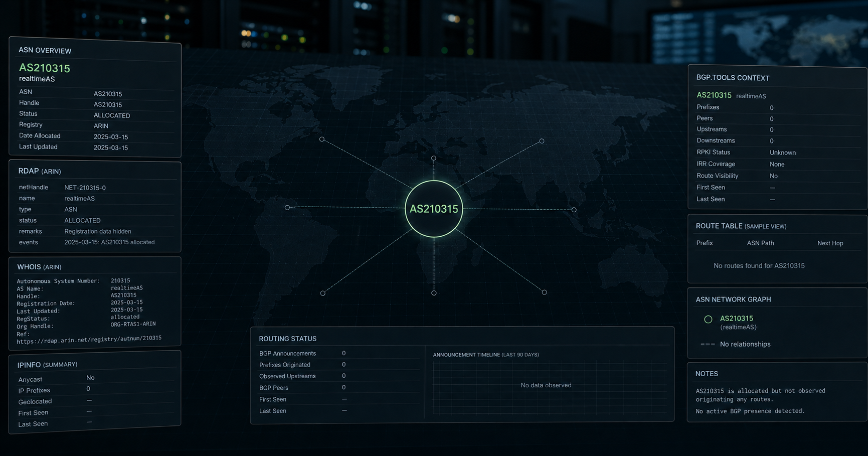Click the 'No data observed' timeline message

(x=546, y=385)
